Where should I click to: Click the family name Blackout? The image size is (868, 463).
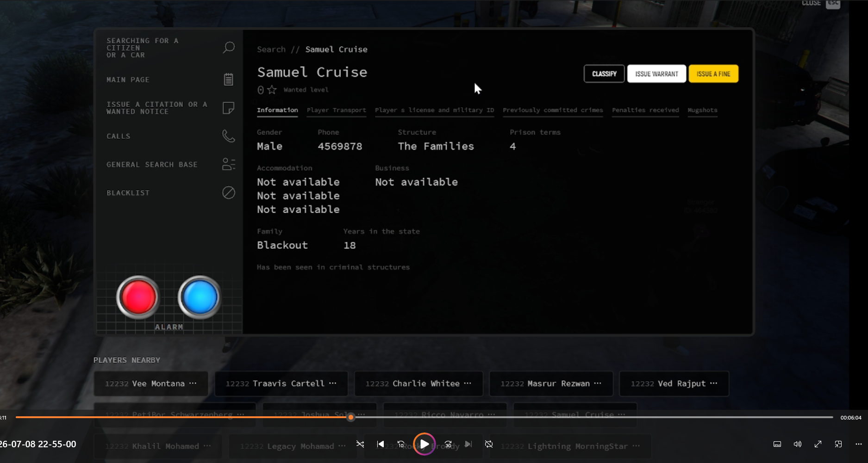pos(282,245)
